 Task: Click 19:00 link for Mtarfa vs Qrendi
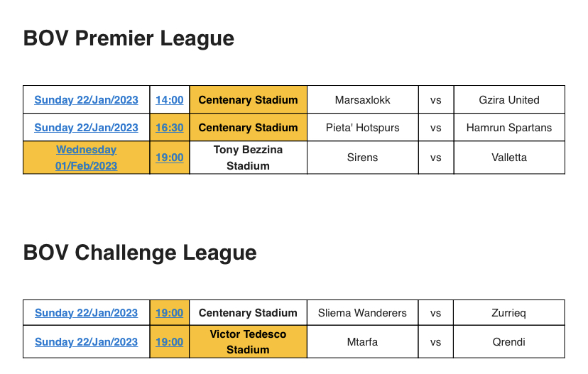pyautogui.click(x=170, y=342)
